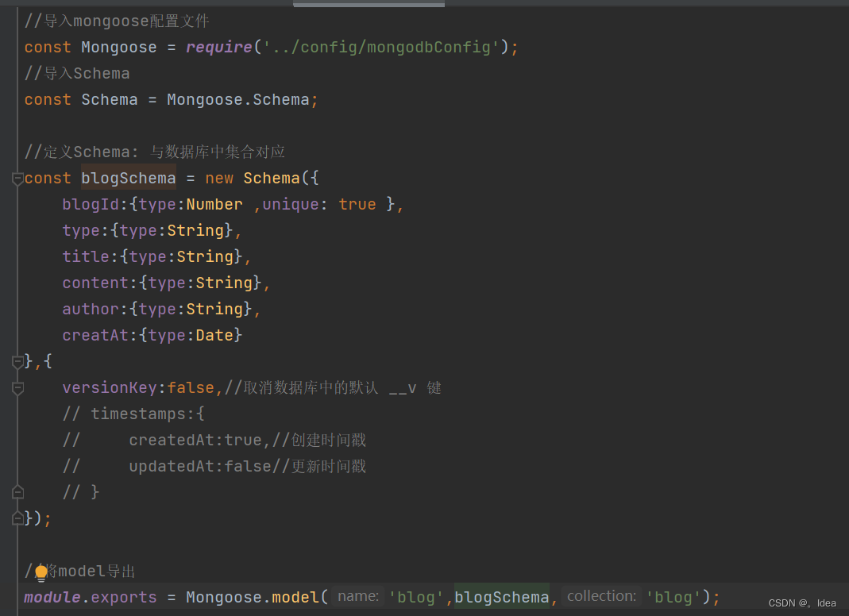Click the 'Number' type in blogId
The height and width of the screenshot is (616, 849).
pyautogui.click(x=214, y=205)
